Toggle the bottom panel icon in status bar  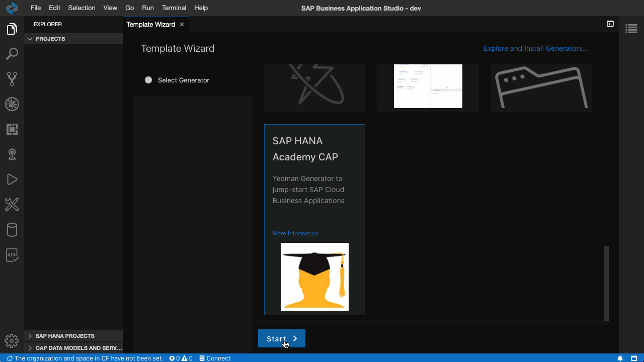(634, 358)
